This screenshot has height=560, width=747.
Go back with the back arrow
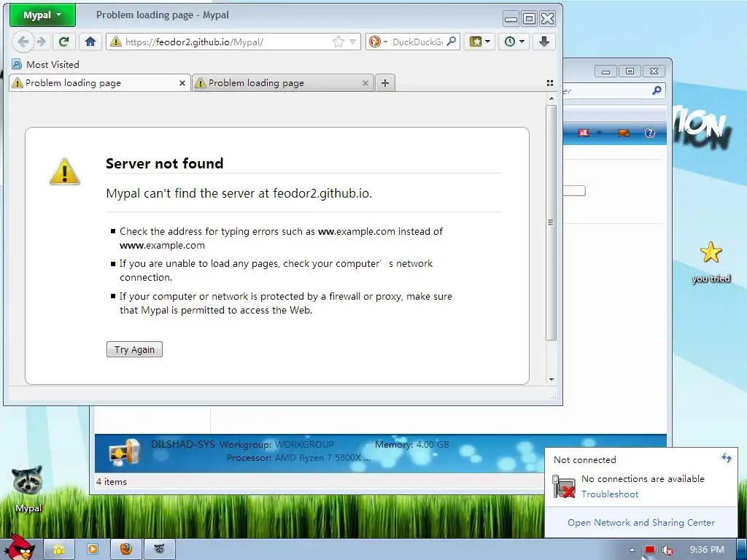point(23,42)
